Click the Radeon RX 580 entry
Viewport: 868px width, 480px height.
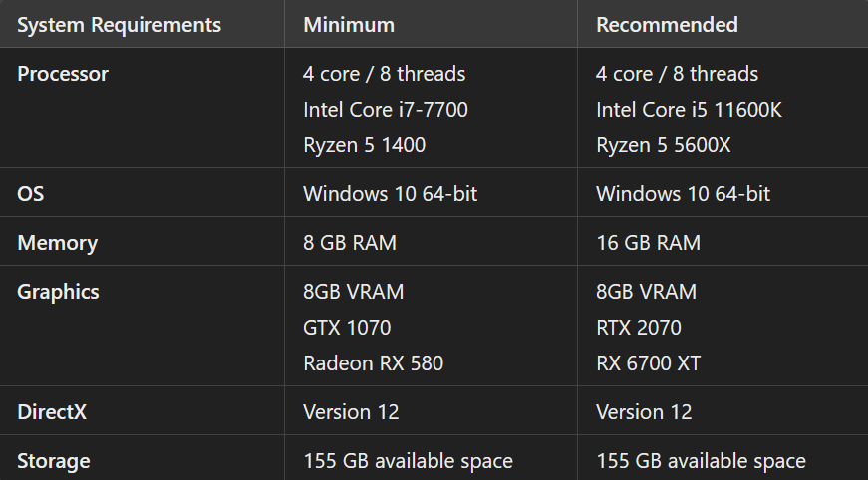(373, 363)
